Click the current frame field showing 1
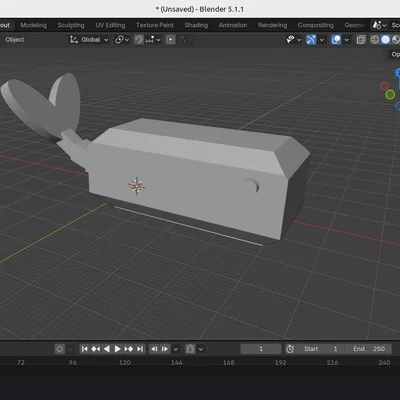Viewport: 400px width, 400px height. (x=261, y=349)
